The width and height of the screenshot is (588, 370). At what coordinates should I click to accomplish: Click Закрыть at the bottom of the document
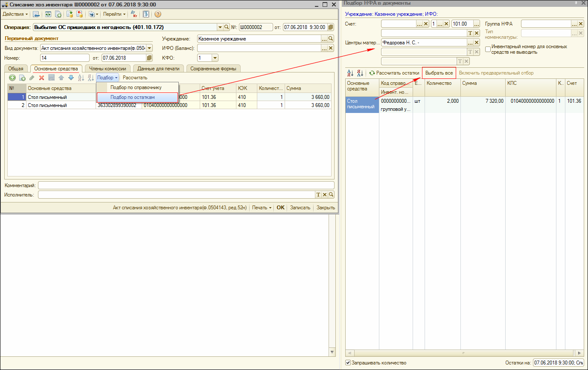pyautogui.click(x=326, y=208)
